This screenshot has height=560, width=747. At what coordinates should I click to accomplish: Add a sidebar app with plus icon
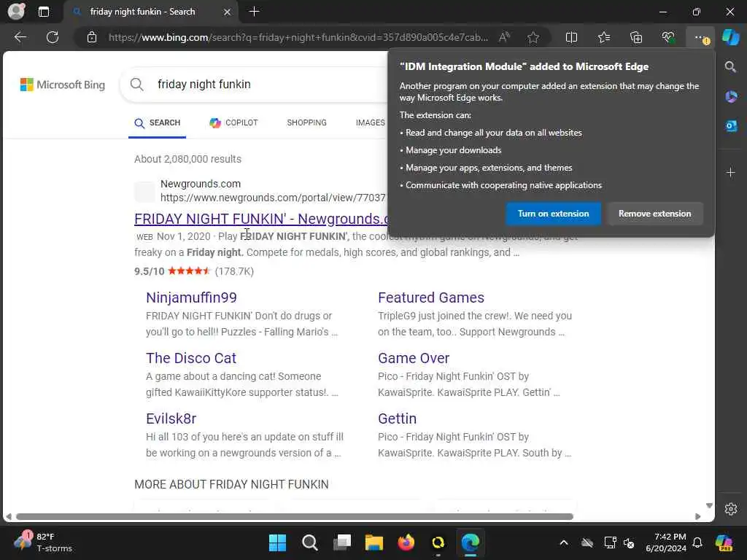coord(731,172)
